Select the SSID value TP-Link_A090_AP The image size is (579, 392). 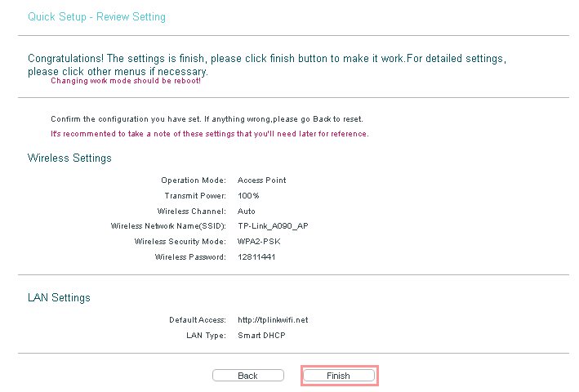[274, 226]
